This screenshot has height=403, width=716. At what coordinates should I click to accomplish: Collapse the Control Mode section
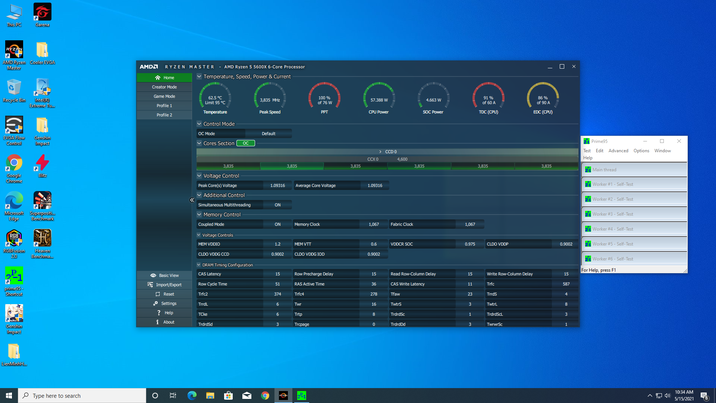tap(199, 124)
